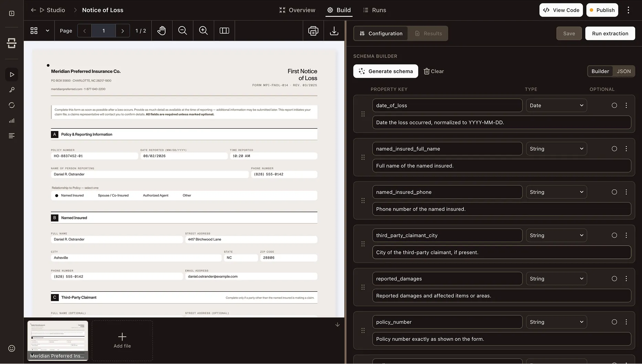Open the Configuration tab

tap(381, 33)
